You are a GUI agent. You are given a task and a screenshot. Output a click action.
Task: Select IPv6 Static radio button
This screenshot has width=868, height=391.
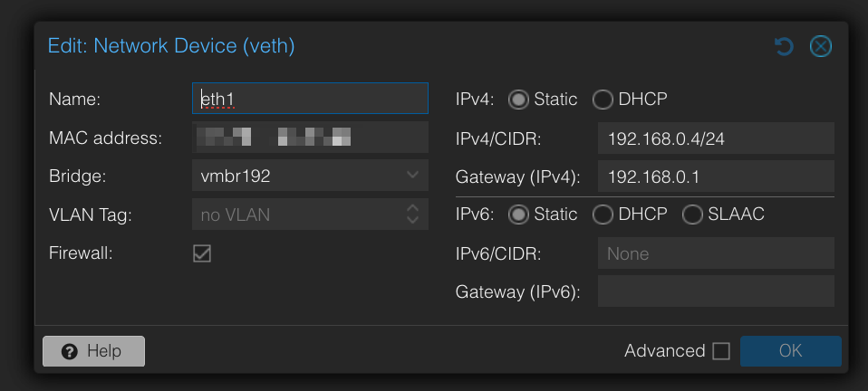point(518,215)
